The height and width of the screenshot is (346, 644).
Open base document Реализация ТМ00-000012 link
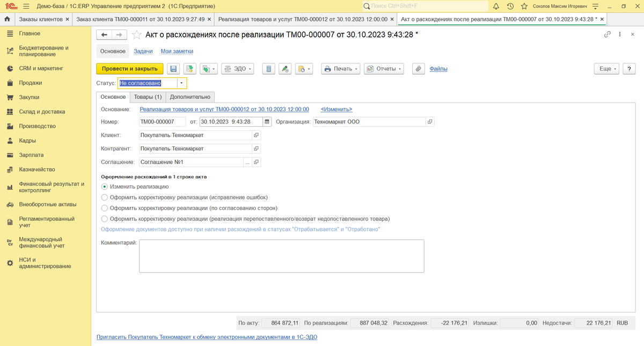[x=224, y=109]
